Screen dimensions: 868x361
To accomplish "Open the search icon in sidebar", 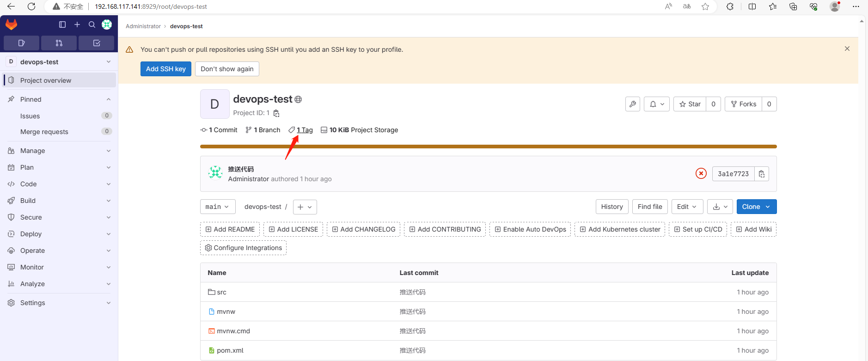I will pyautogui.click(x=92, y=24).
